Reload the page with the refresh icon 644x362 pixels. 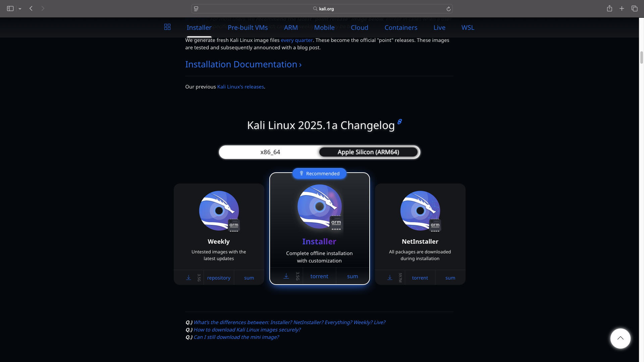(x=448, y=9)
